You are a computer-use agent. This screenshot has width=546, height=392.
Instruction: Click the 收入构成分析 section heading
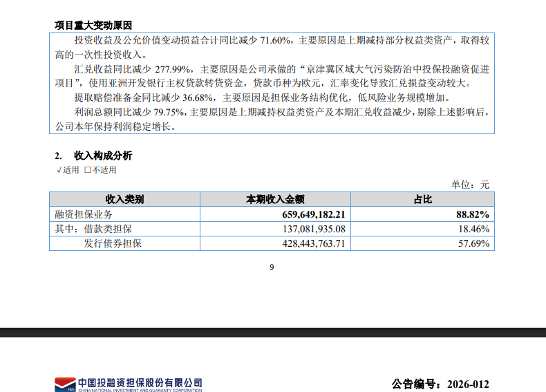pyautogui.click(x=103, y=156)
